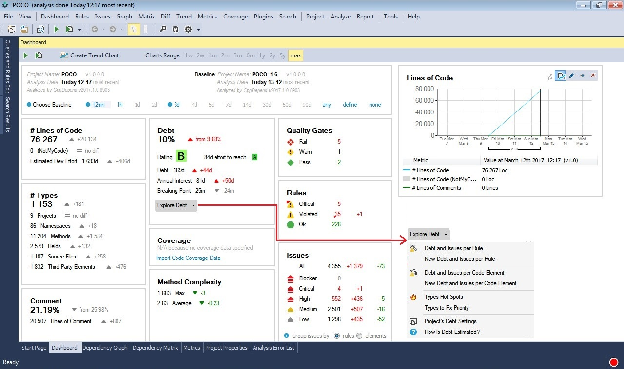Click the arrow icon on Lines of Code chart
The width and height of the screenshot is (624, 369).
[x=582, y=76]
